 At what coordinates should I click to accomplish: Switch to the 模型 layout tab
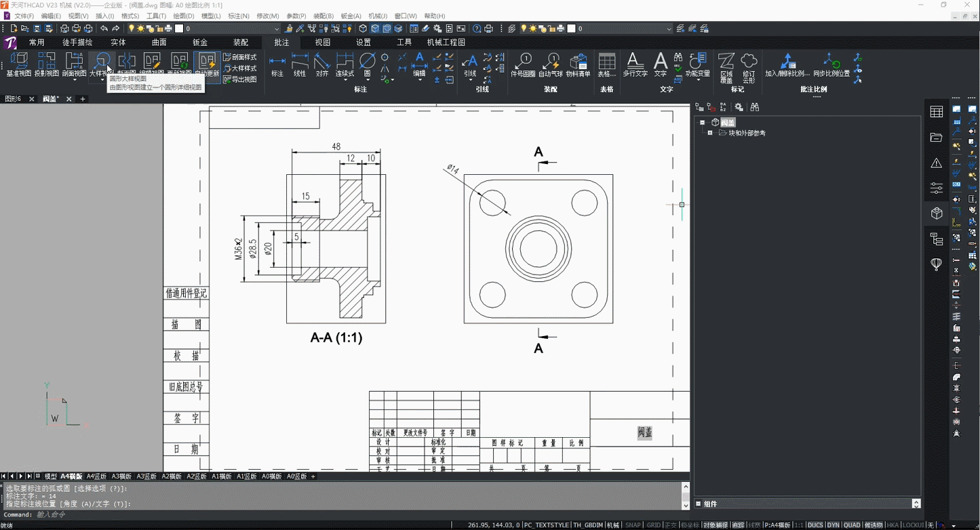pos(50,476)
